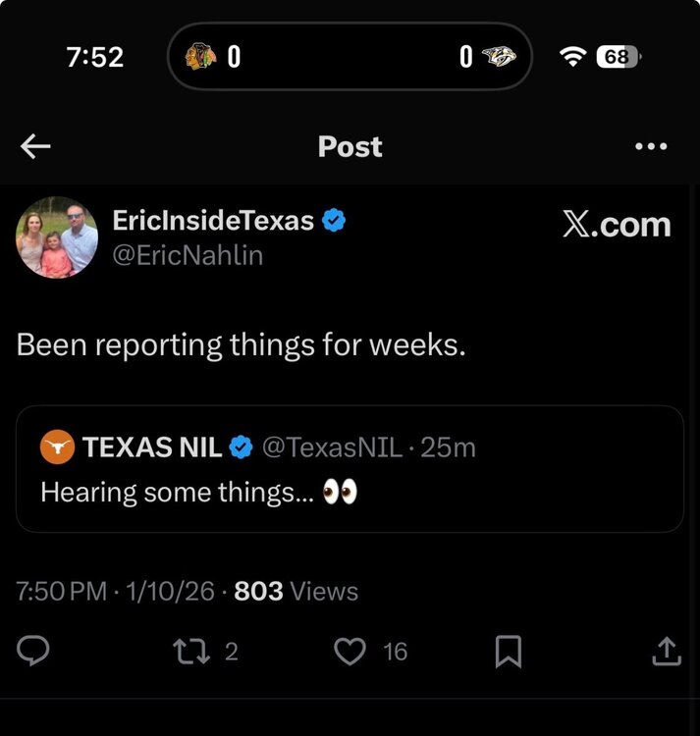Tap the repost icon

pos(186,651)
